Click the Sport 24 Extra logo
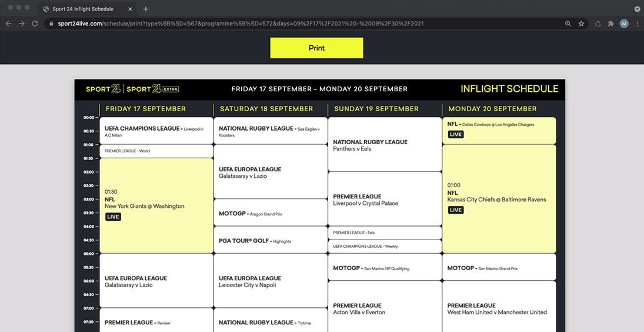 pyautogui.click(x=153, y=89)
